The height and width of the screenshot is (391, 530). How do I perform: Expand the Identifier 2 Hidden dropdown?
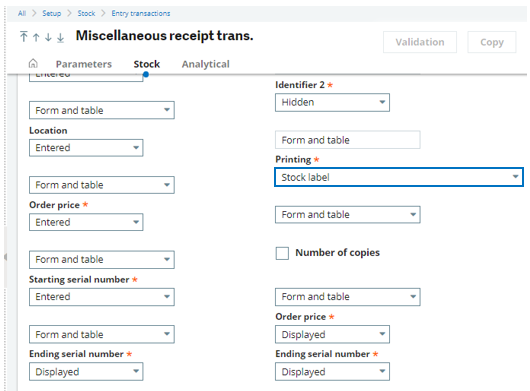tap(332, 102)
